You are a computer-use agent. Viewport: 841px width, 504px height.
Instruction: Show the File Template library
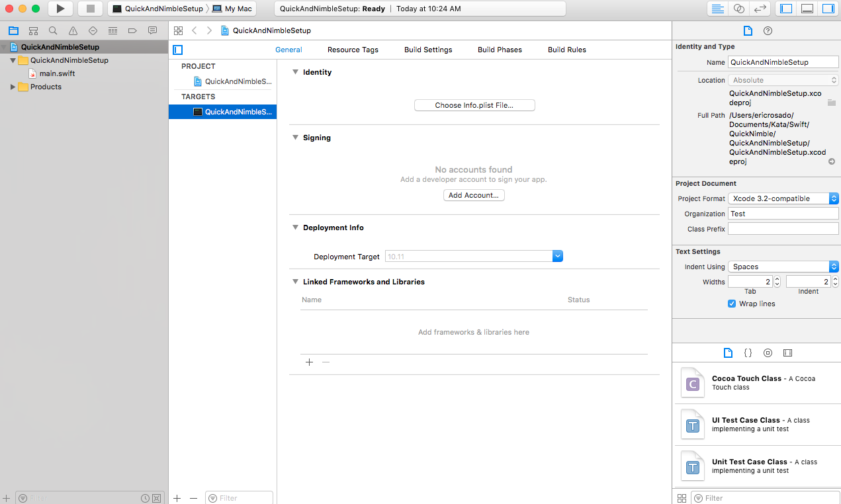click(729, 353)
